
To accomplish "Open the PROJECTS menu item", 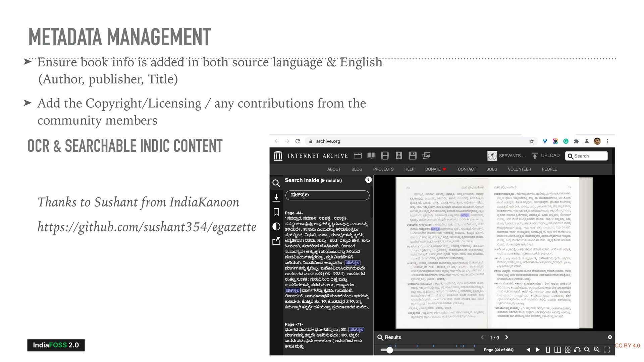I will pyautogui.click(x=383, y=169).
